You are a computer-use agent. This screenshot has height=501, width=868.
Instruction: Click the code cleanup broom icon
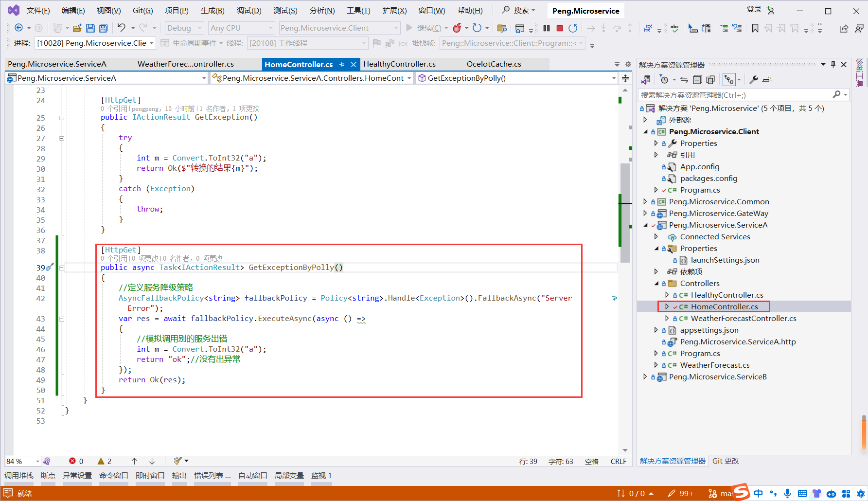pos(178,461)
